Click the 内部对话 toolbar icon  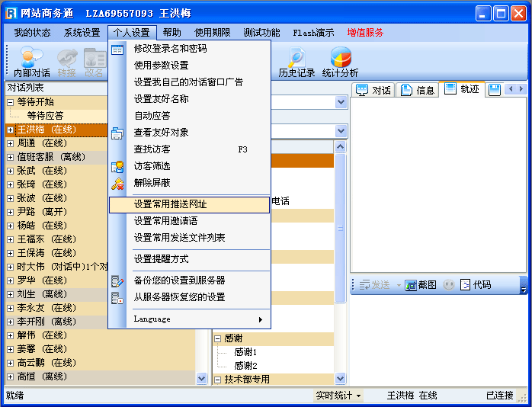click(x=31, y=61)
